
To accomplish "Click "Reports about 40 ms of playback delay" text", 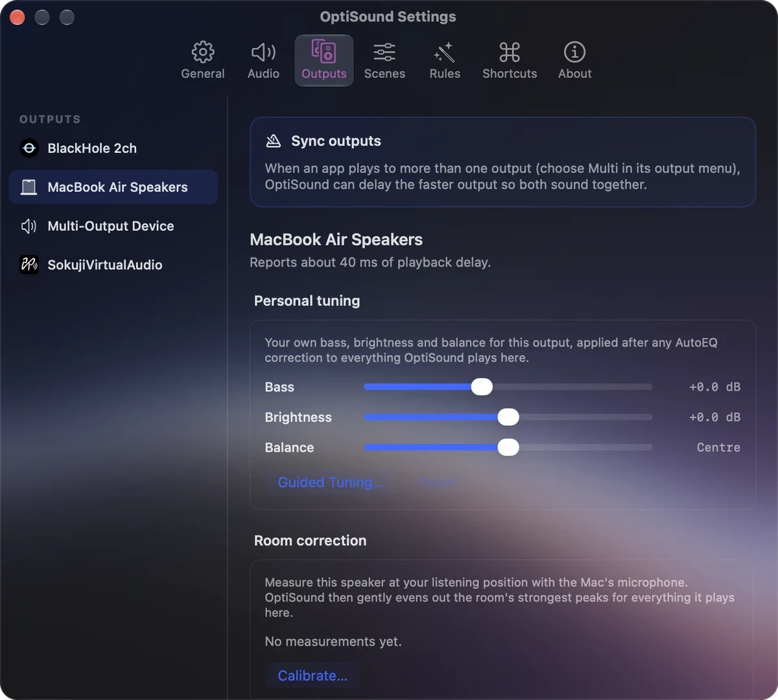I will (370, 262).
